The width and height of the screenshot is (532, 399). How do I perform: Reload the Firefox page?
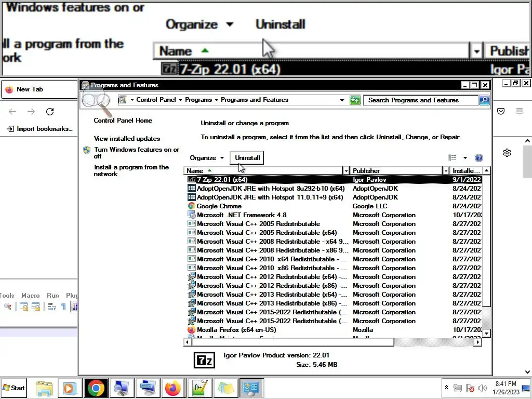point(50,112)
